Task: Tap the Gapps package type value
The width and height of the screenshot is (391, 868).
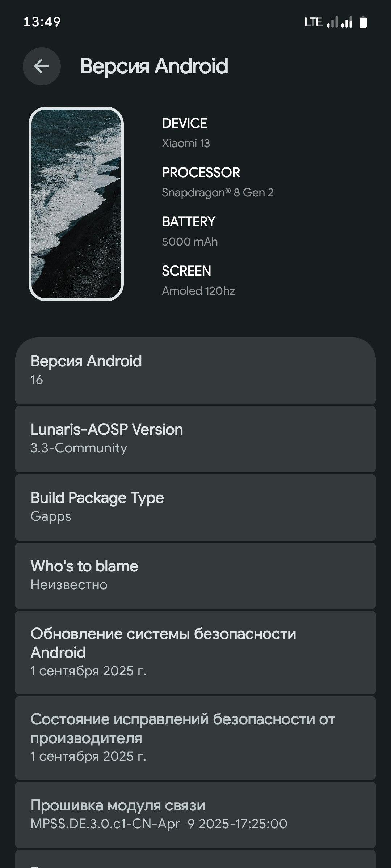Action: tap(51, 516)
